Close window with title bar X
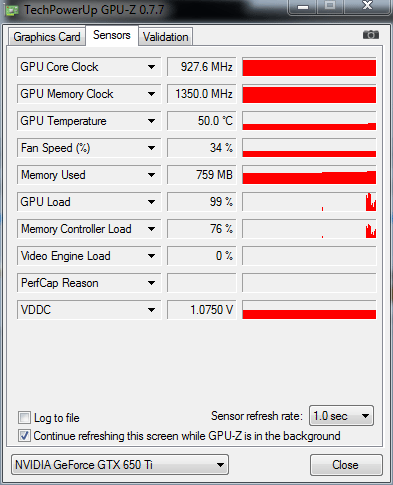The height and width of the screenshot is (485, 393). (x=367, y=6)
